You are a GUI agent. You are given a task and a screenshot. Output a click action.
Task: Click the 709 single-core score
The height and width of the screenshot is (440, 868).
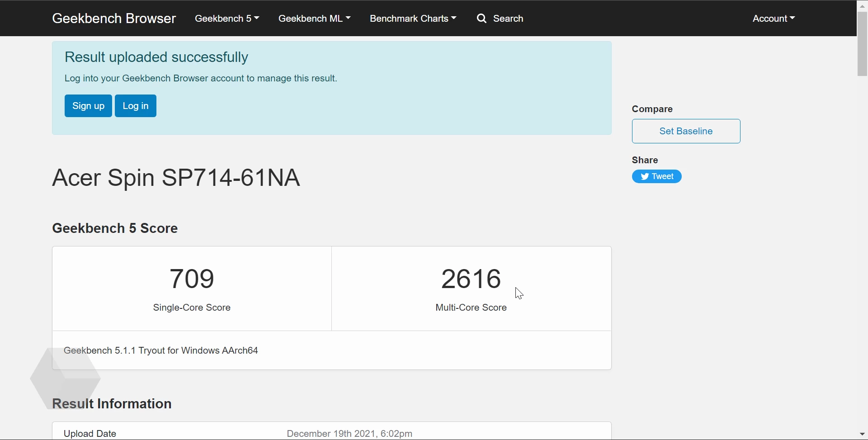pyautogui.click(x=192, y=279)
